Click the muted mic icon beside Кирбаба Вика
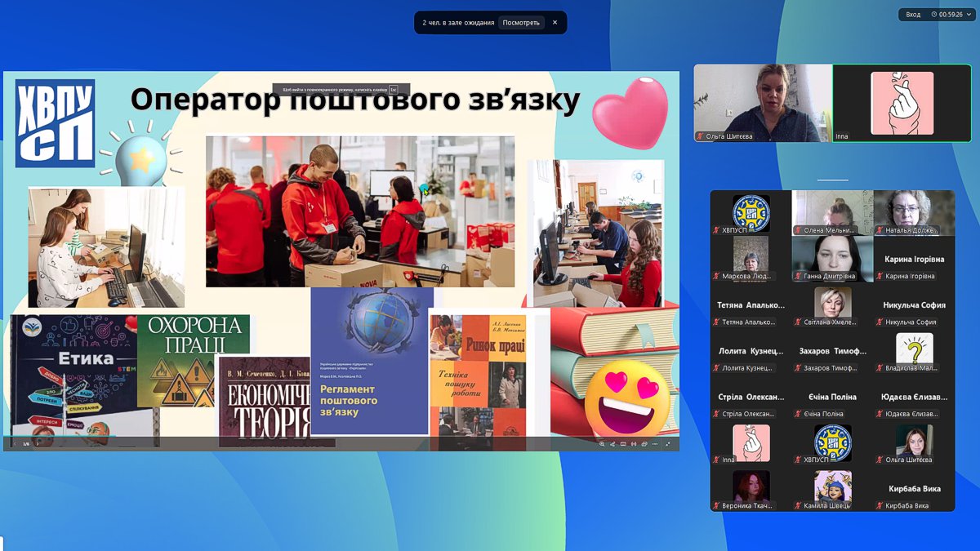Viewport: 980px width, 551px height. (x=880, y=505)
